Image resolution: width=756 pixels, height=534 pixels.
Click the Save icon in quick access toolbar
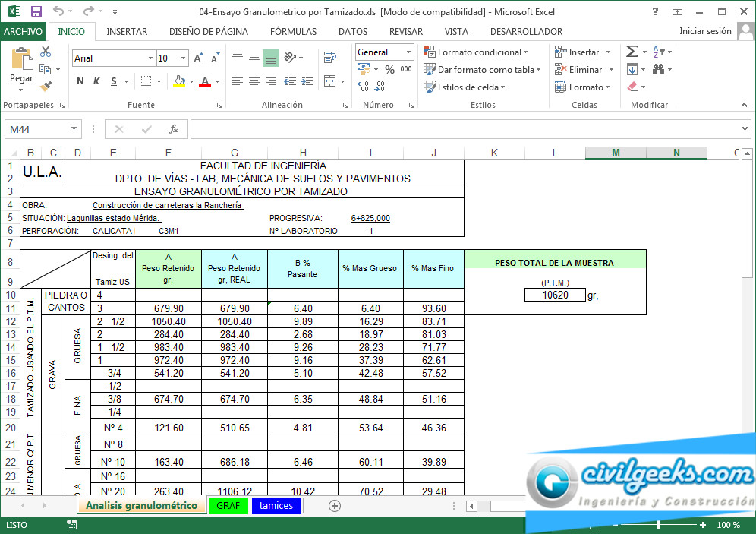point(36,11)
